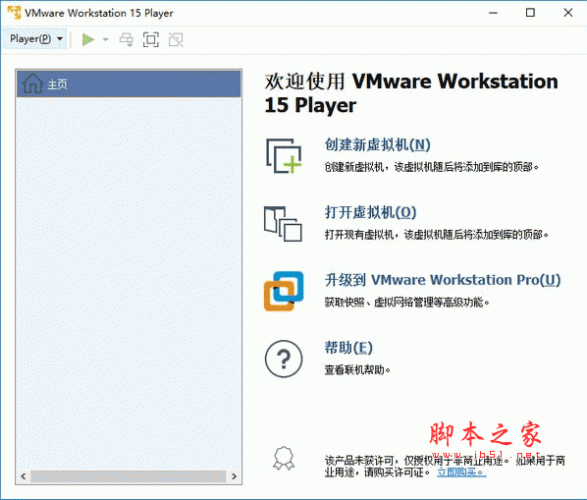This screenshot has height=500, width=587.
Task: Click the 立即购买 buy now link
Action: [x=461, y=472]
